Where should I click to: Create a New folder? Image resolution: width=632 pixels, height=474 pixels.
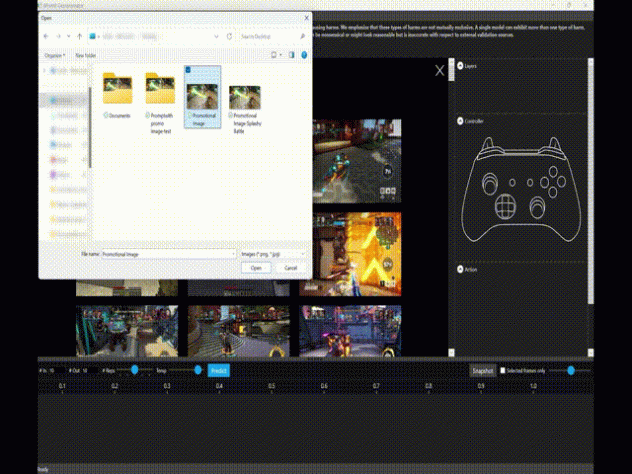[x=85, y=55]
